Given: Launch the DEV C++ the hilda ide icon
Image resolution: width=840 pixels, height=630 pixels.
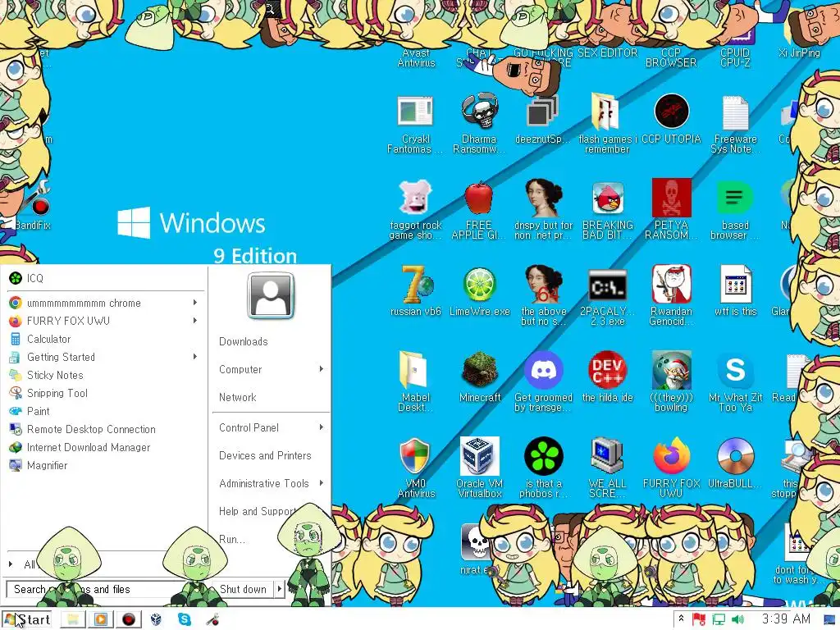Looking at the screenshot, I should pos(607,370).
